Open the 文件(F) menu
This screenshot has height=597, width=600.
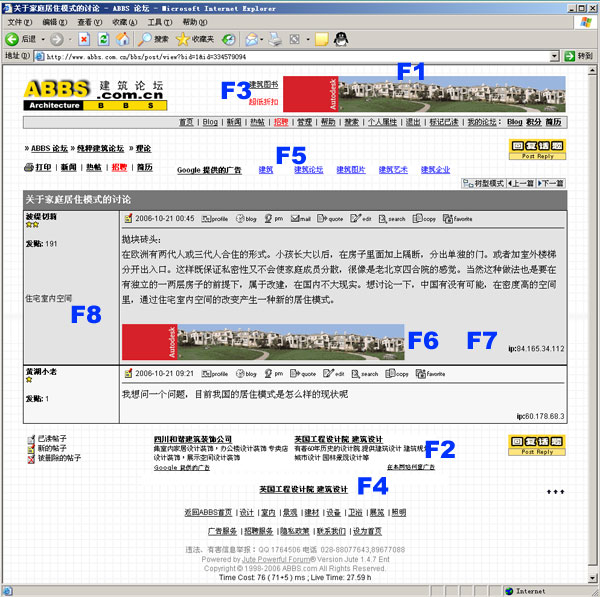pos(17,21)
